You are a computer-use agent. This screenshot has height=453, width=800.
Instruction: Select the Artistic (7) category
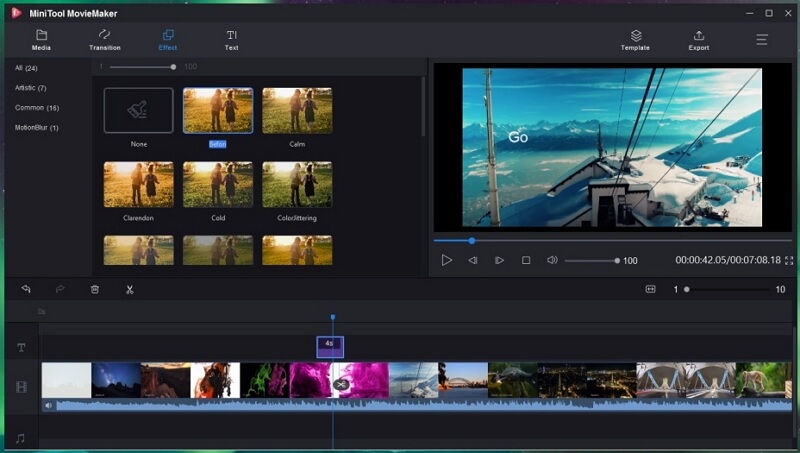[31, 88]
